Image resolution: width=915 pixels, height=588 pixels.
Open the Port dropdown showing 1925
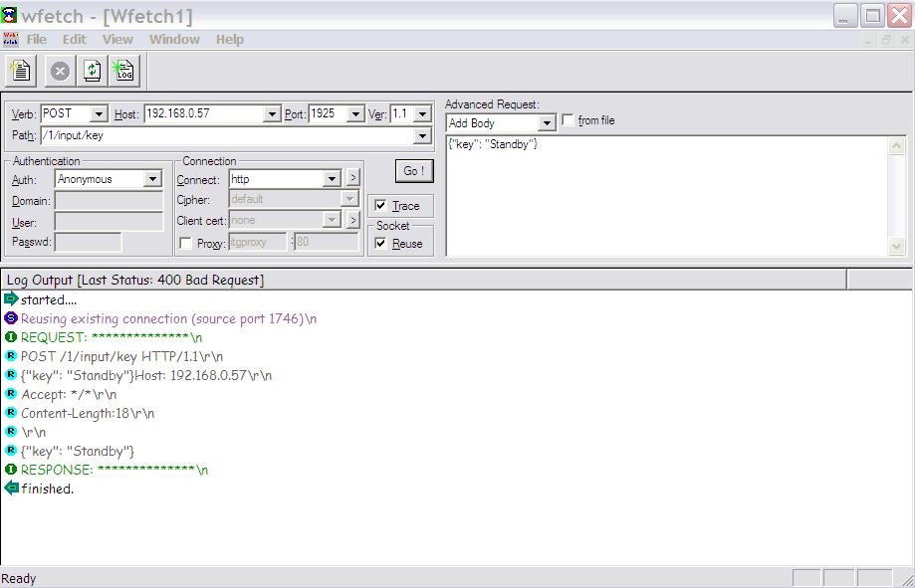[x=356, y=113]
